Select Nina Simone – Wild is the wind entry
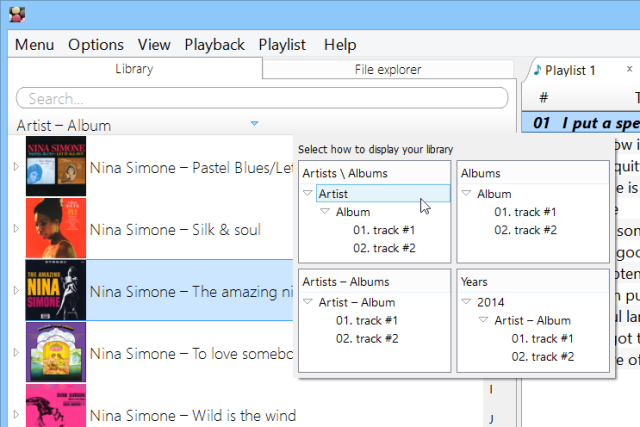This screenshot has height=427, width=640. [x=193, y=416]
